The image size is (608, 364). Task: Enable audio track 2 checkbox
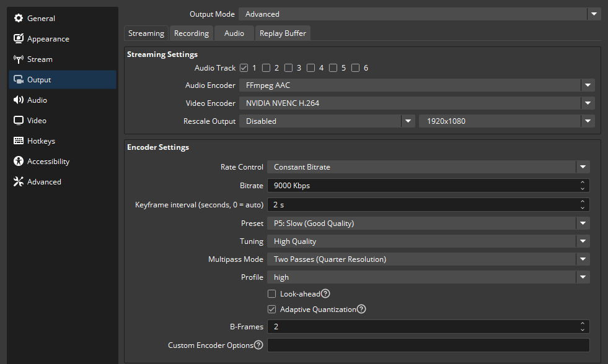click(x=266, y=68)
